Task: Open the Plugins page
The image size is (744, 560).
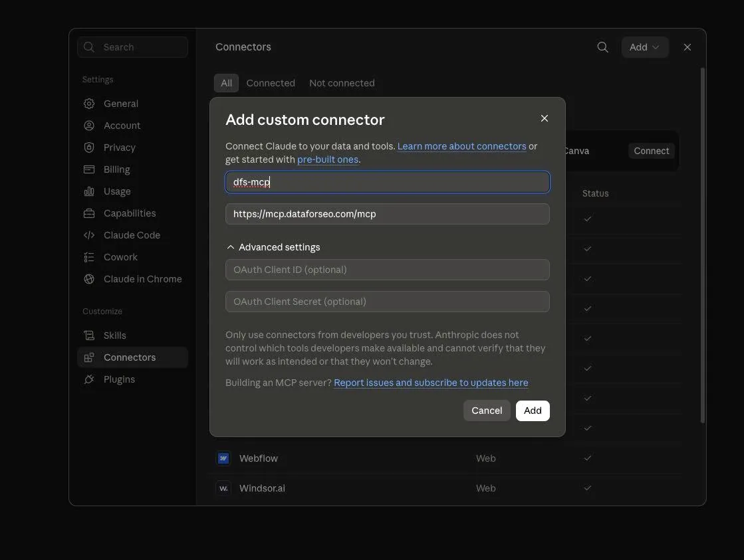Action: coord(132,379)
